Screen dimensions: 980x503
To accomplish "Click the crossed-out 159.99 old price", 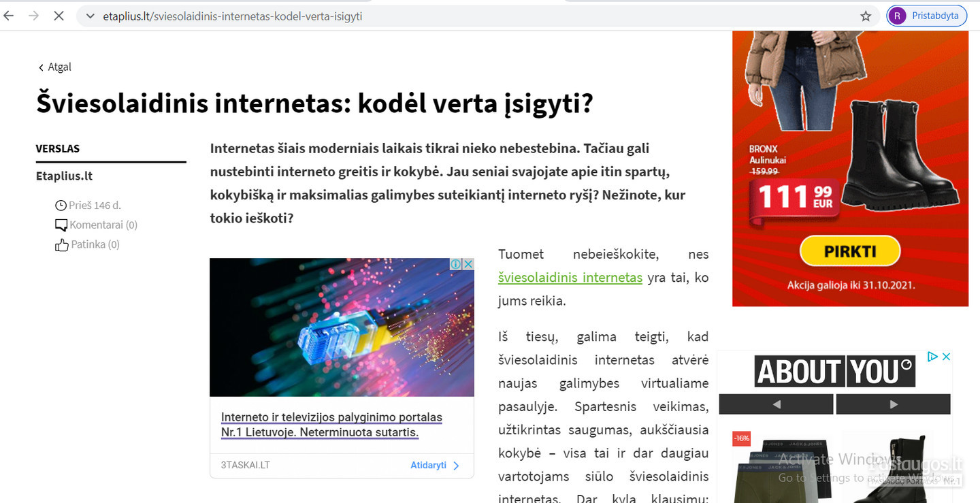I will pos(764,172).
